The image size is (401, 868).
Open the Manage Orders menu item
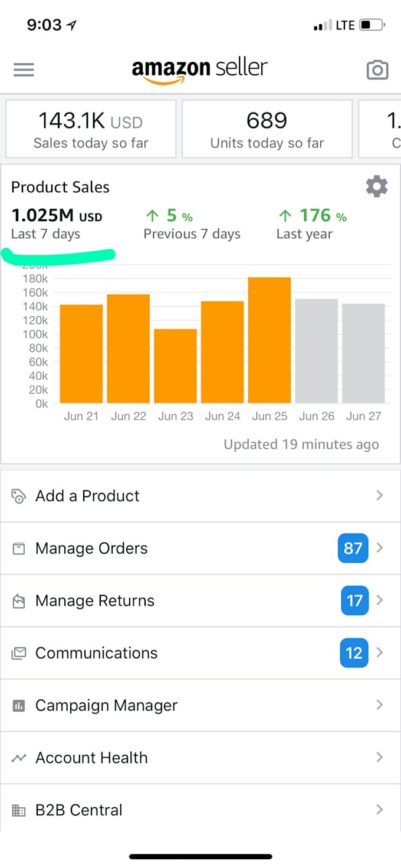tap(92, 548)
